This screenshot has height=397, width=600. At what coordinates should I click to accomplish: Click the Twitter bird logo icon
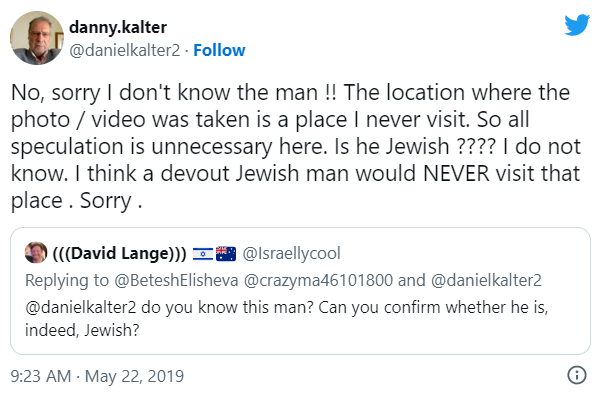coord(577,25)
